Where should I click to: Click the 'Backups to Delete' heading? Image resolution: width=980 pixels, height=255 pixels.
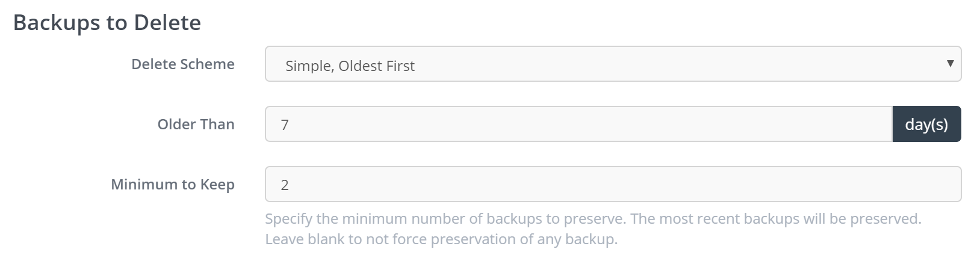click(107, 23)
